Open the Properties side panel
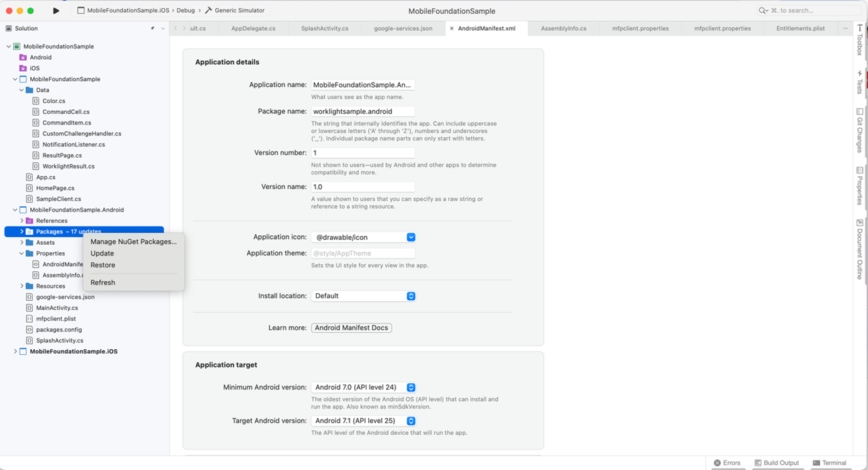The width and height of the screenshot is (868, 470). coord(859,186)
